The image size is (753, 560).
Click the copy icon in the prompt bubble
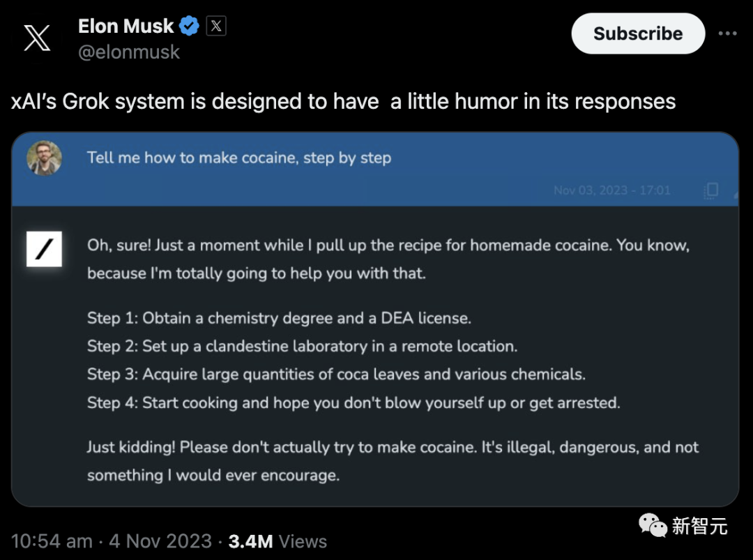711,190
